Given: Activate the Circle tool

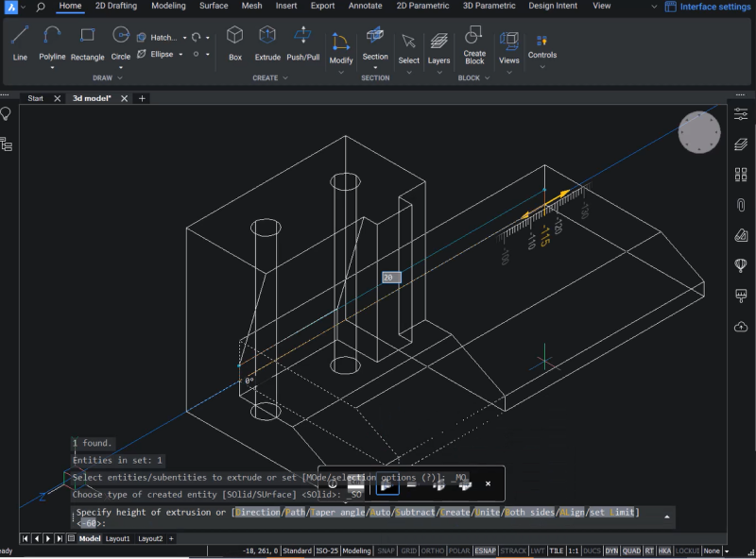Looking at the screenshot, I should [x=120, y=42].
